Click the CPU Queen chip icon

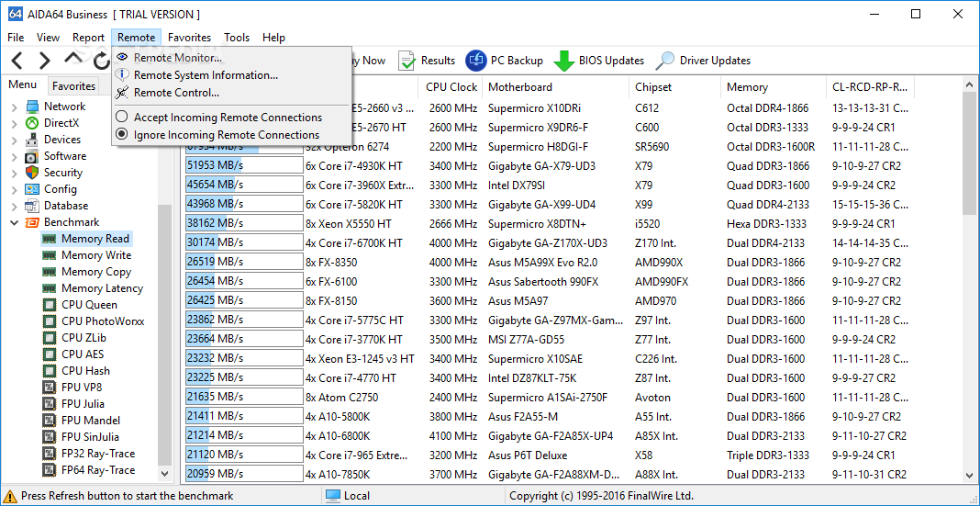point(49,305)
